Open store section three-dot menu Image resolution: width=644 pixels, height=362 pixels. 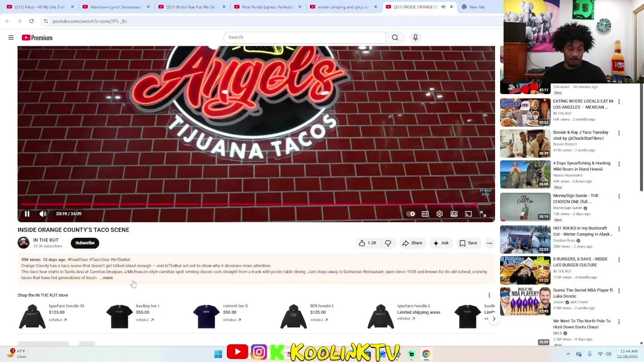[489, 295]
